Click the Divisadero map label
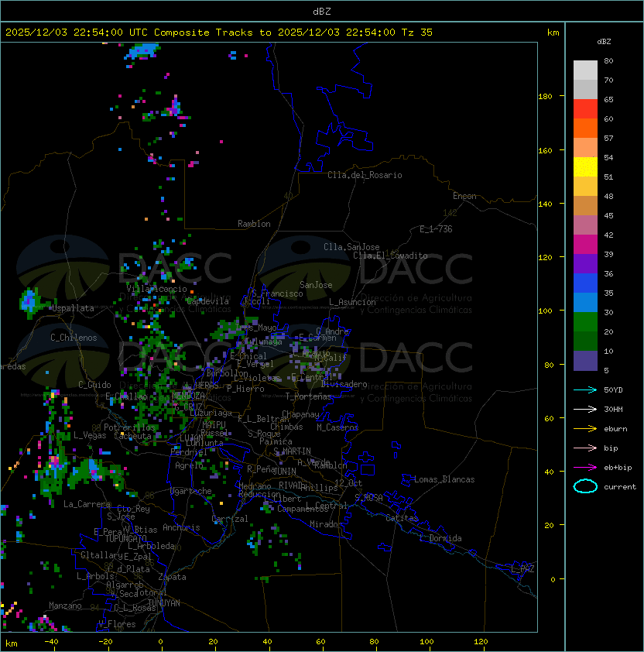 [344, 384]
